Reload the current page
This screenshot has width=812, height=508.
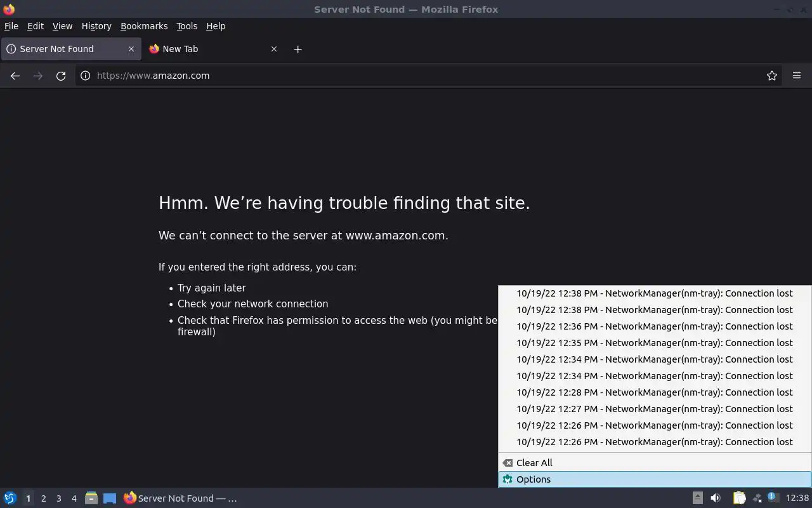[61, 76]
